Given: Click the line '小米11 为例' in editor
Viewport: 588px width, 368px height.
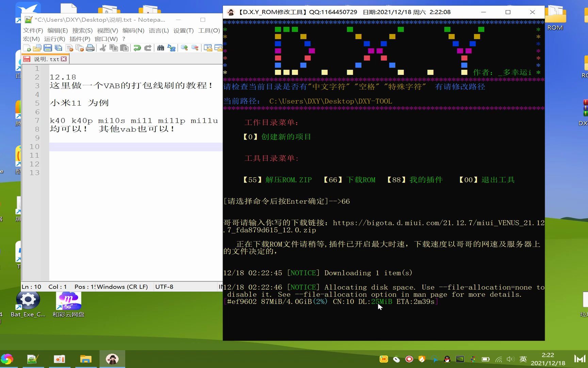Looking at the screenshot, I should (x=79, y=103).
